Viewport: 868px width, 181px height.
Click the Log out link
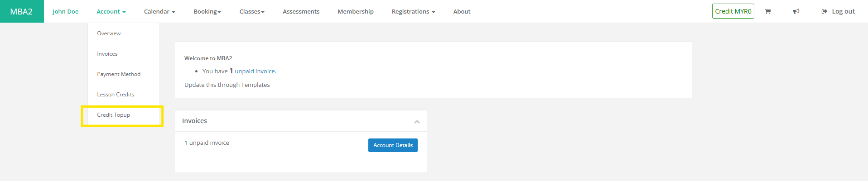[x=838, y=11]
